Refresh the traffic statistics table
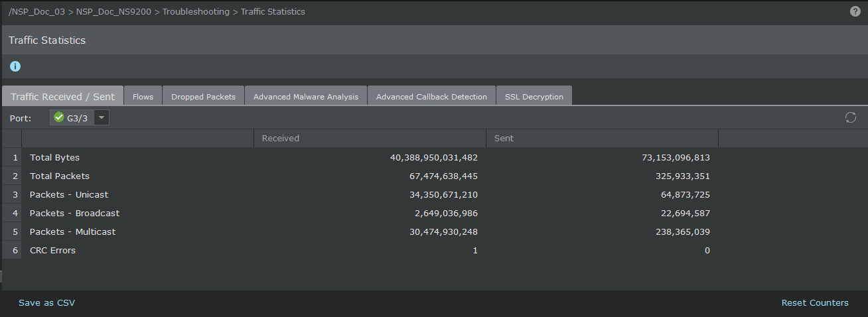Viewport: 868px width, 317px height. tap(851, 117)
